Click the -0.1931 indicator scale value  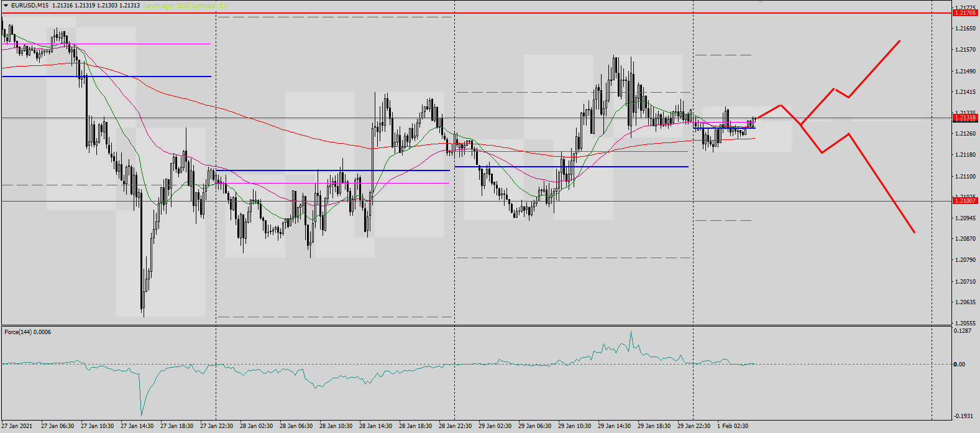[x=963, y=416]
